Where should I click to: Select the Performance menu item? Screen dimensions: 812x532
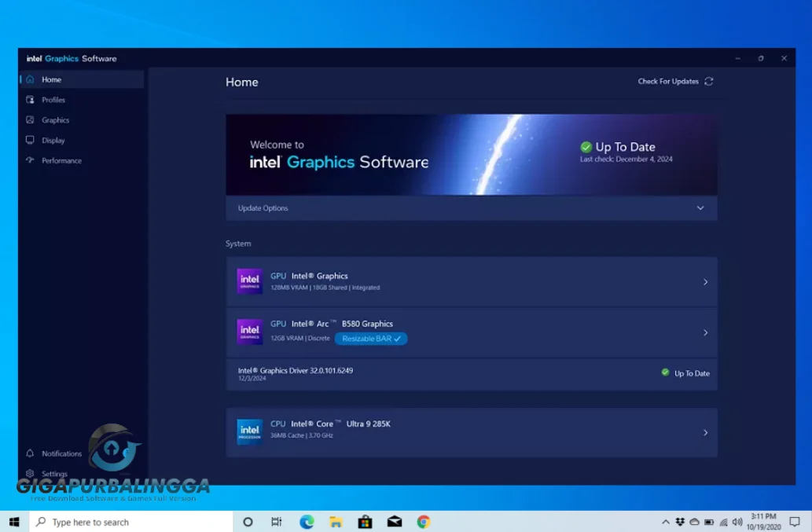coord(82,160)
